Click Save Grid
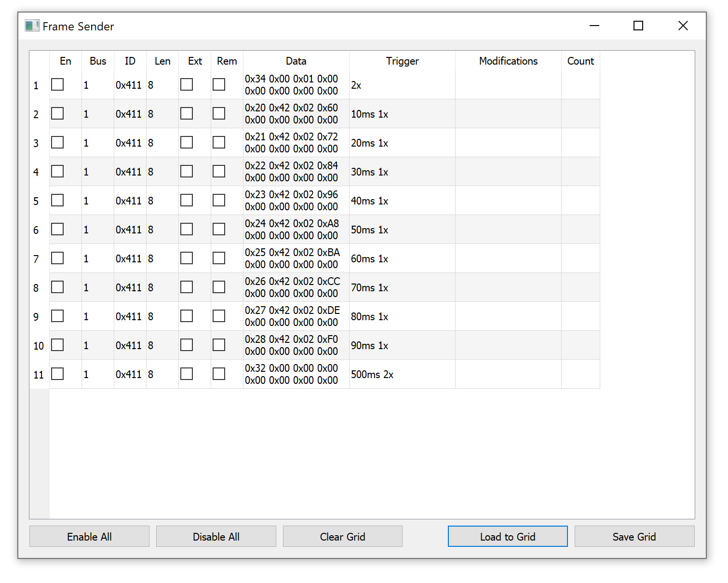 634,537
